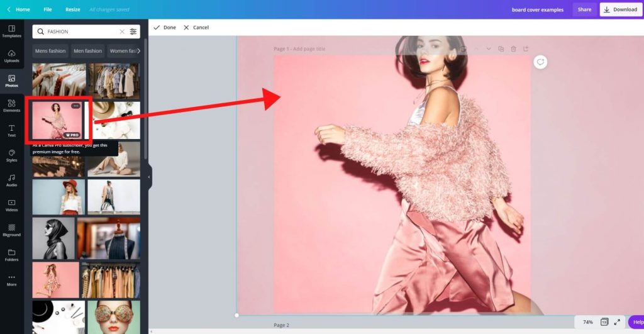Click the Download button
This screenshot has height=334, width=644.
coord(621,9)
